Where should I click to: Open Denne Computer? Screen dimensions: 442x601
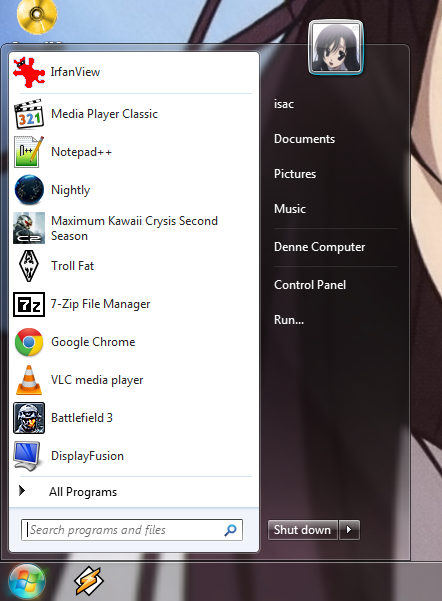pos(319,247)
